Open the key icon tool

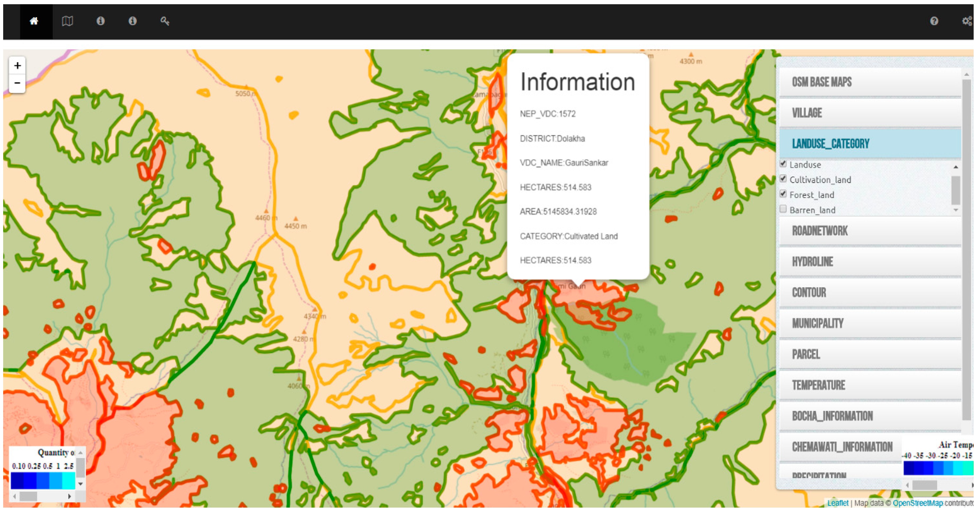tap(165, 21)
